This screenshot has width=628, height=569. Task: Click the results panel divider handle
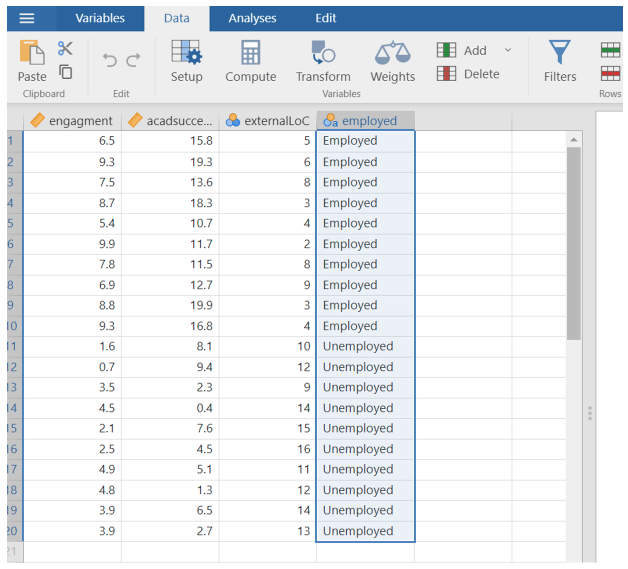click(x=590, y=413)
